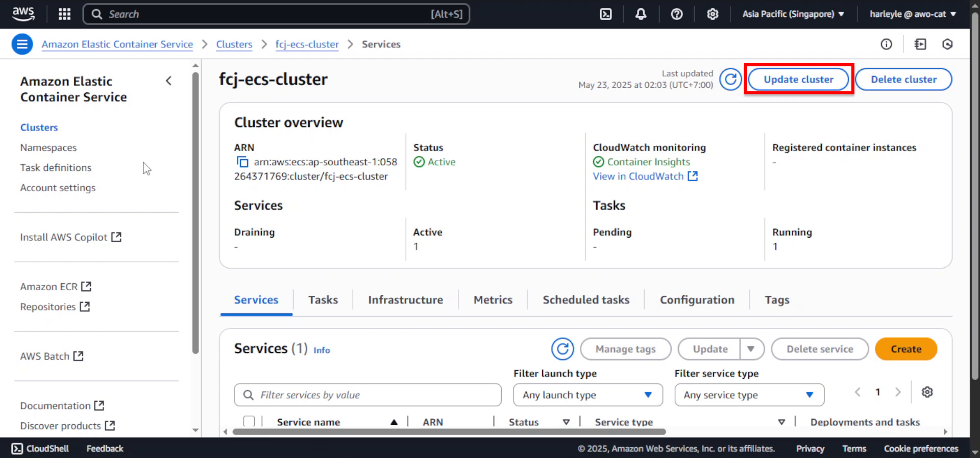The width and height of the screenshot is (980, 458).
Task: Open the AWS home logo
Action: (23, 14)
